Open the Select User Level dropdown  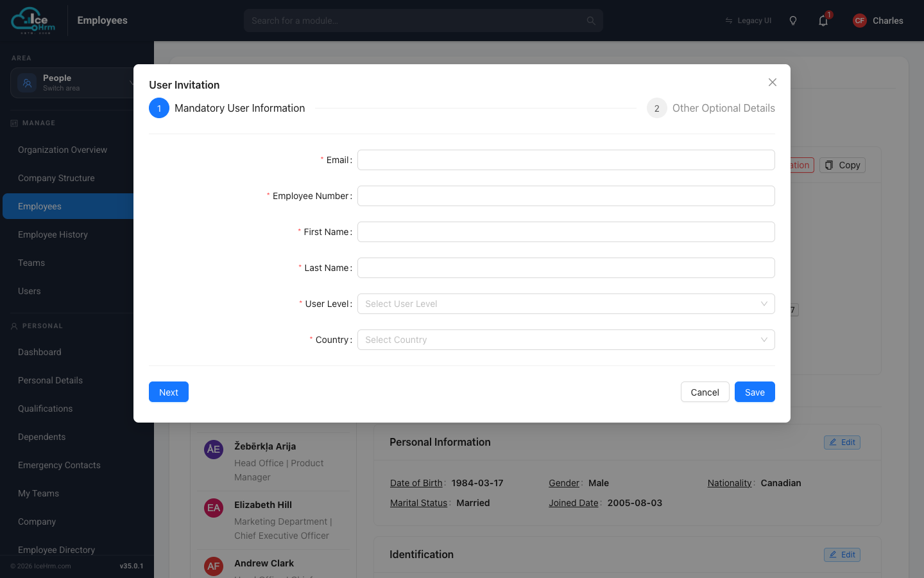(566, 304)
